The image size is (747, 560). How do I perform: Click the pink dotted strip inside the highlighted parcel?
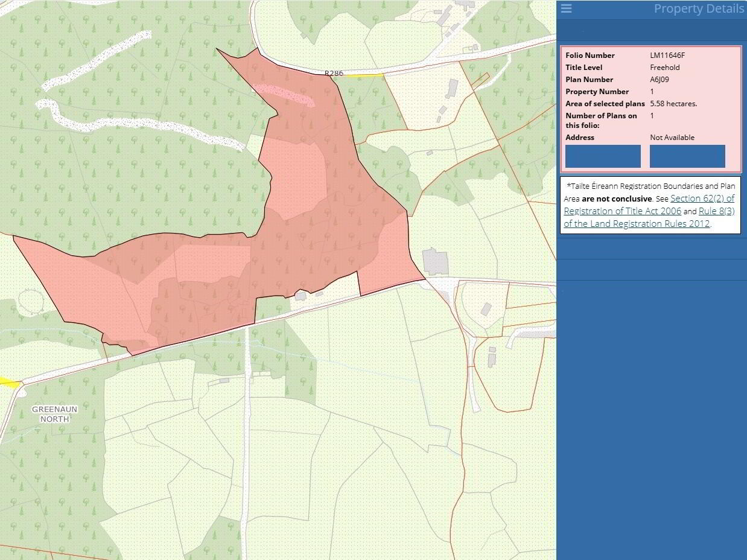284,94
